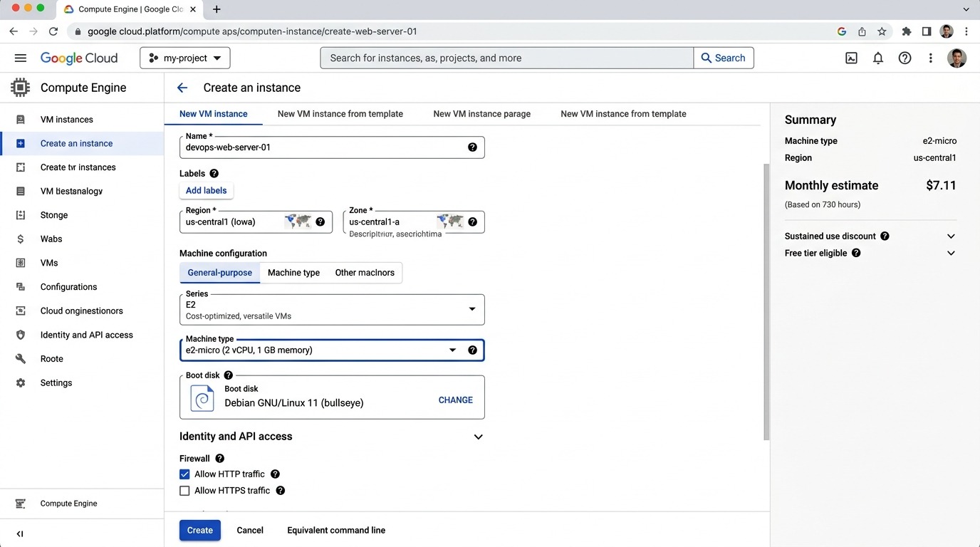The image size is (980, 547).
Task: Open the Machine type e2-micro dropdown
Action: click(x=332, y=350)
